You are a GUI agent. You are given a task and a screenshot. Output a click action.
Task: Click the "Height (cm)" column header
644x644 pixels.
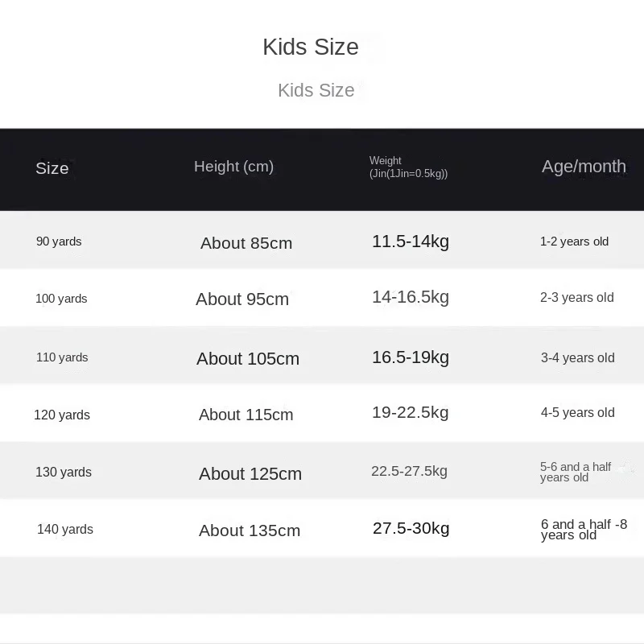[233, 167]
